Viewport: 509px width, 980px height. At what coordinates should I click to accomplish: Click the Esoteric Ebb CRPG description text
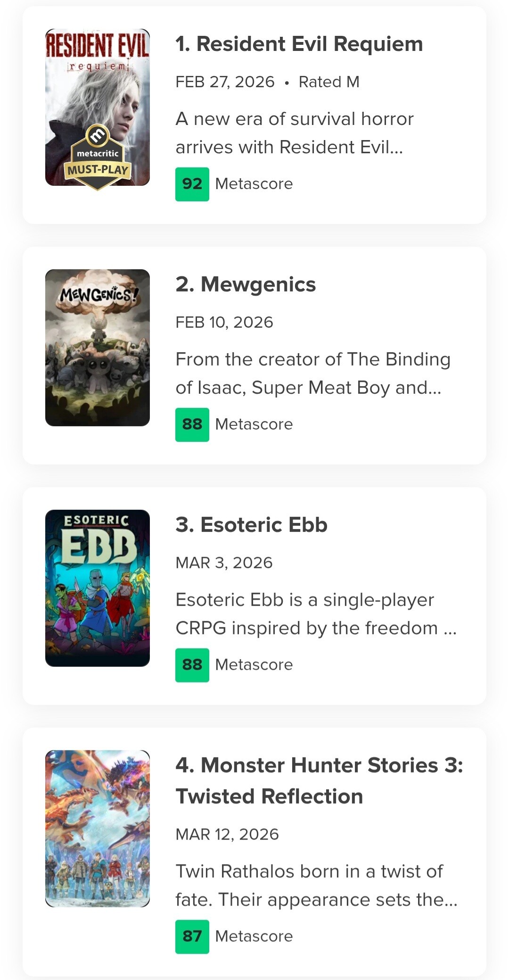[x=315, y=614]
